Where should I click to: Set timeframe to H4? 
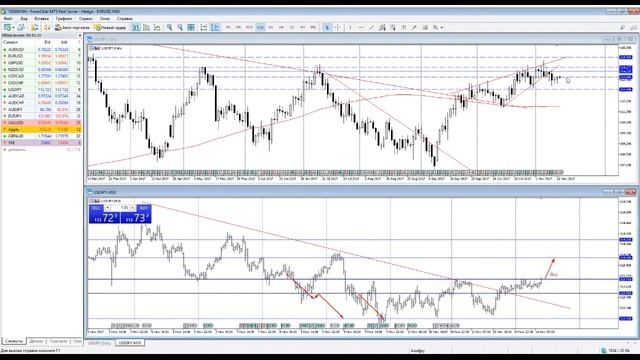click(x=281, y=27)
